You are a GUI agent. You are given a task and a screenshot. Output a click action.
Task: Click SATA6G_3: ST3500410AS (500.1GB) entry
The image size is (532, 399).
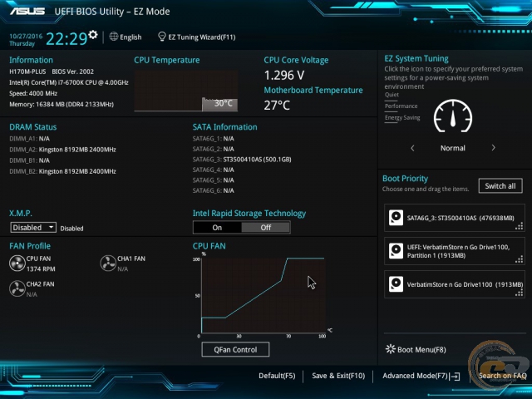[x=242, y=160]
